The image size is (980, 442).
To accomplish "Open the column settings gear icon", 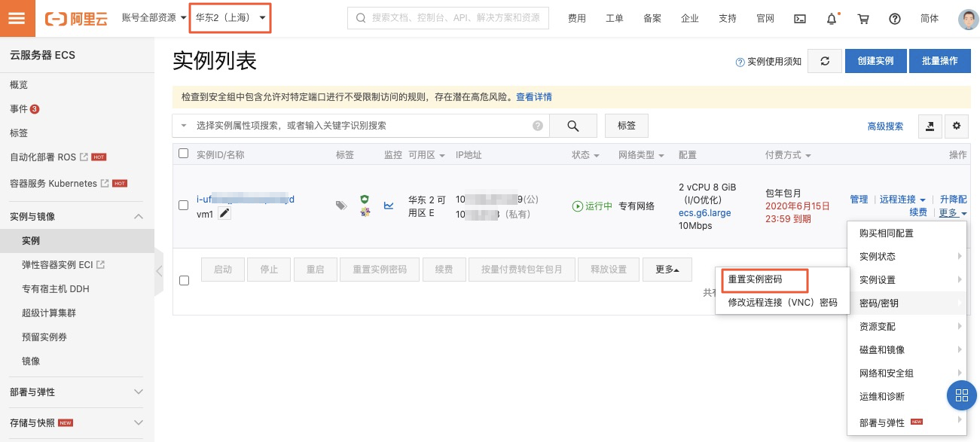I will pos(957,126).
